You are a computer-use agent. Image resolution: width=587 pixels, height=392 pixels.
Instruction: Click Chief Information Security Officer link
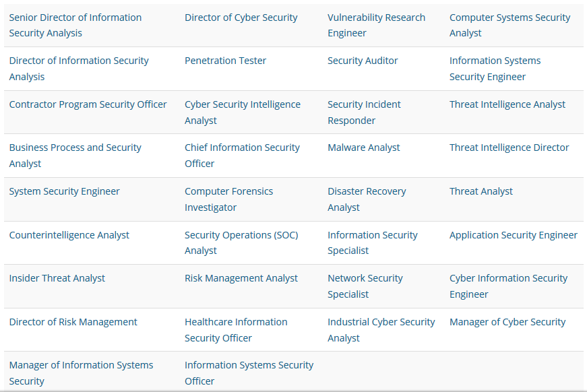point(242,155)
